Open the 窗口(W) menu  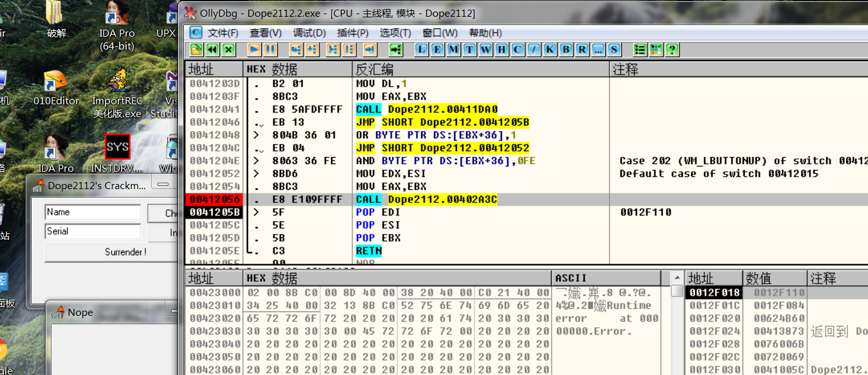pos(440,33)
